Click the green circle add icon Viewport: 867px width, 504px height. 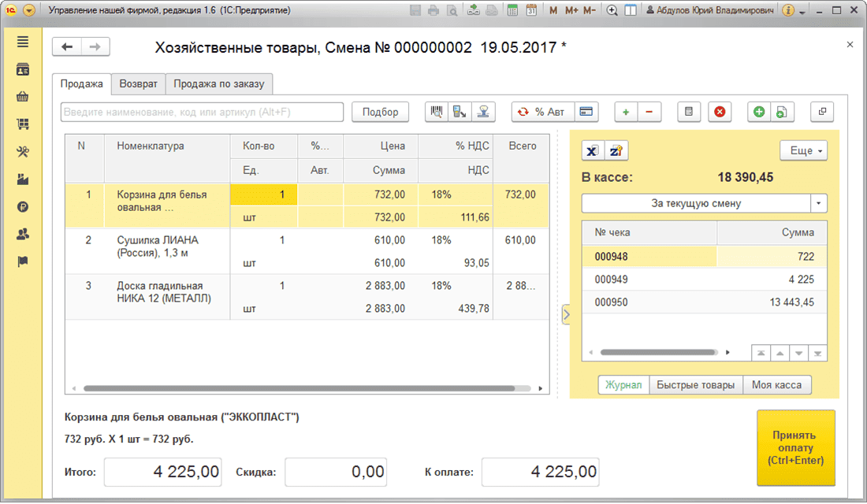[759, 112]
